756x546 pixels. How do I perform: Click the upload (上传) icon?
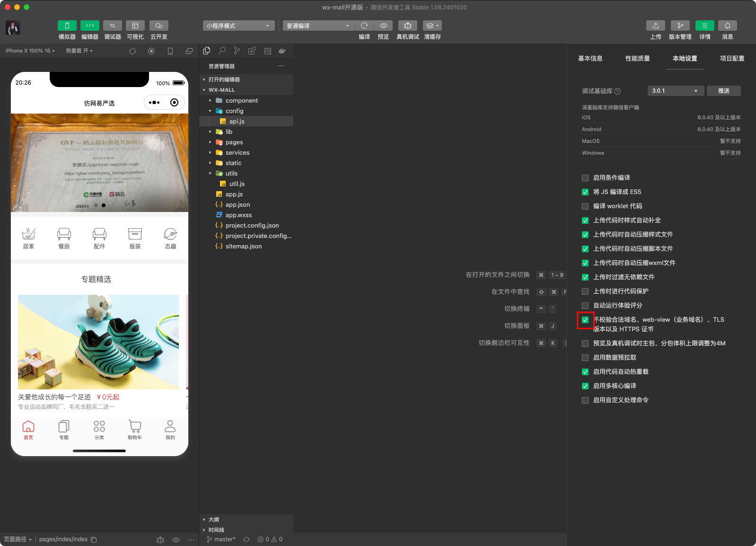pos(656,26)
